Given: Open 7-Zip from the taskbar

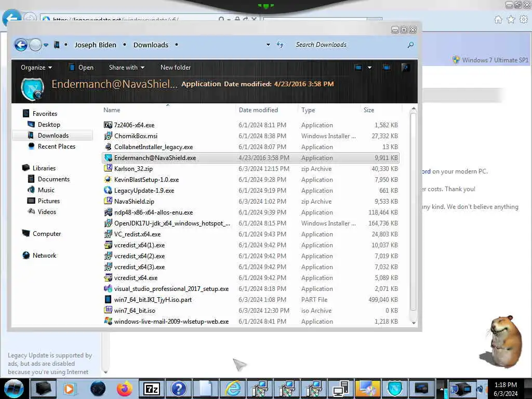Looking at the screenshot, I should tap(152, 389).
